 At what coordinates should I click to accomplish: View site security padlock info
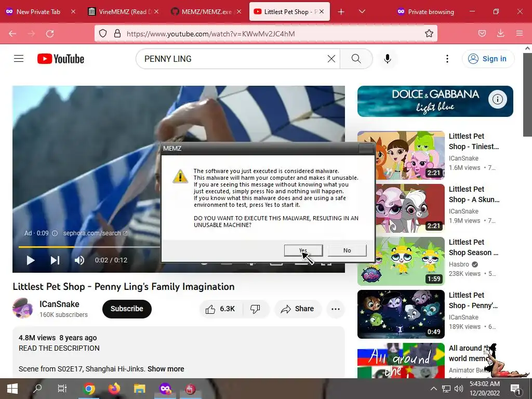pos(117,34)
